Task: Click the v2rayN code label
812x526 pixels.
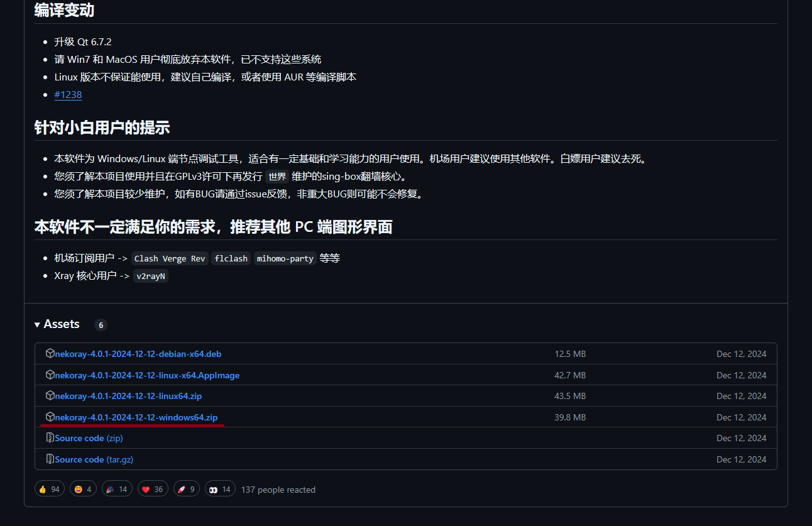Action: pos(151,276)
